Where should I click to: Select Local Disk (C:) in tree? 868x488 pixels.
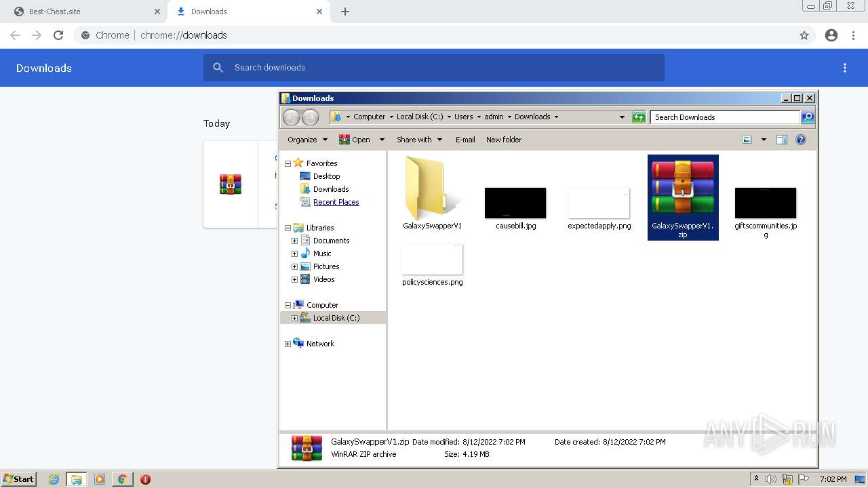(x=336, y=318)
